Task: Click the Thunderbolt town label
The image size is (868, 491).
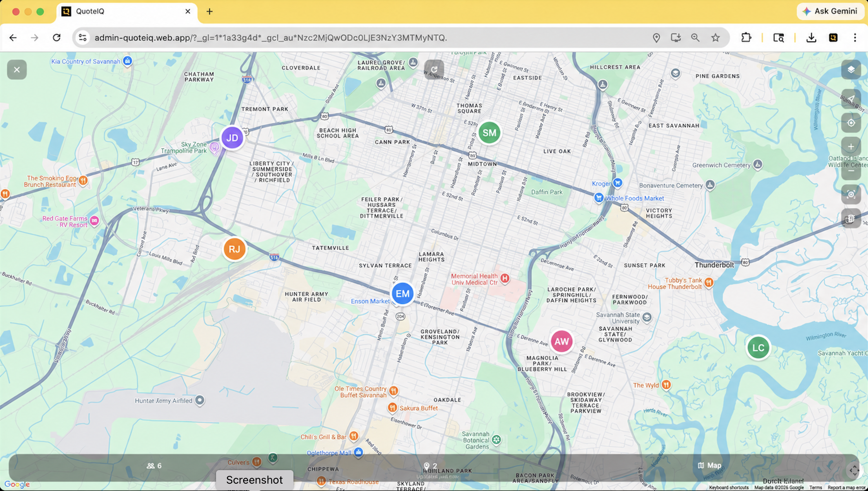Action: click(x=714, y=265)
